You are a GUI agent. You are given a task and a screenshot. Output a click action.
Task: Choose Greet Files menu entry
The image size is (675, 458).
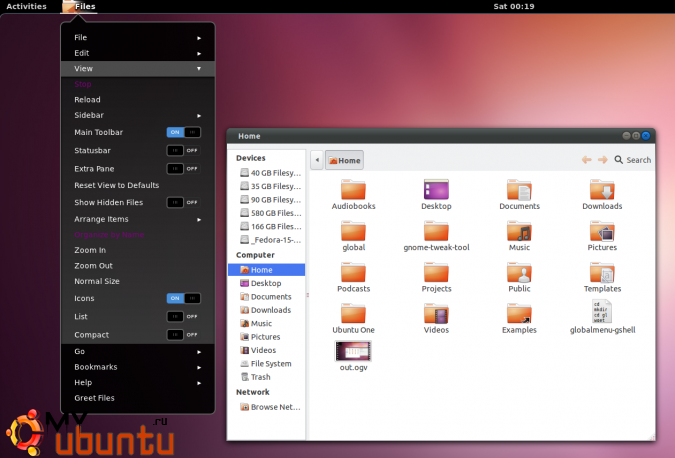(138, 398)
